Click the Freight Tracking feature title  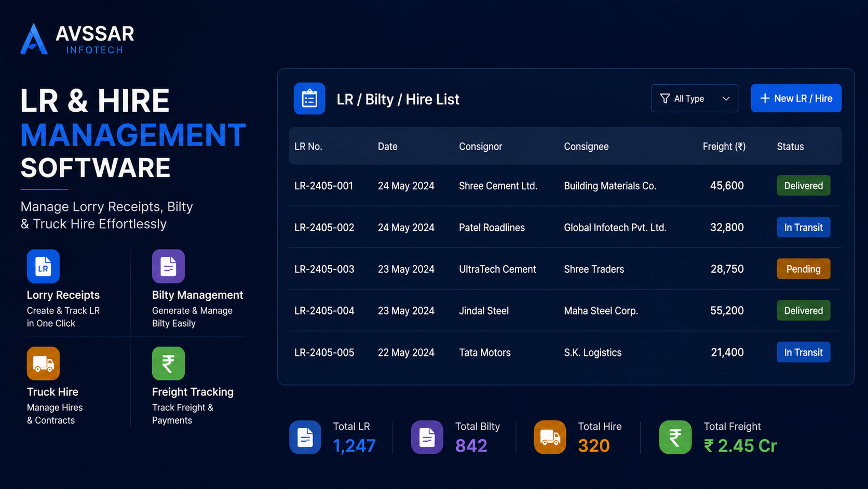tap(193, 392)
